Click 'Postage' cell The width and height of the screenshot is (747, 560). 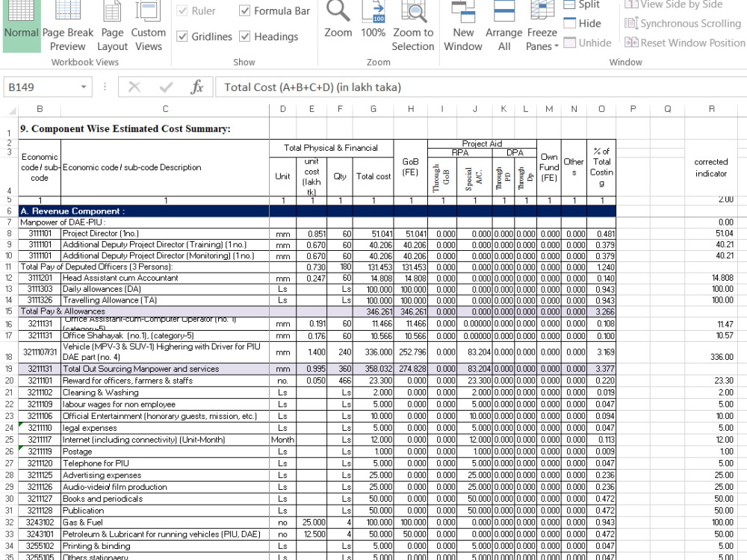point(165,452)
